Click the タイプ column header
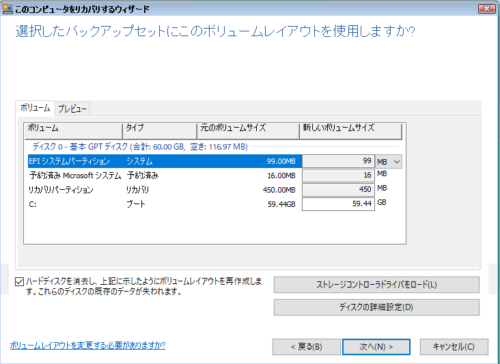Screen dimensions: 500x364 pos(160,131)
